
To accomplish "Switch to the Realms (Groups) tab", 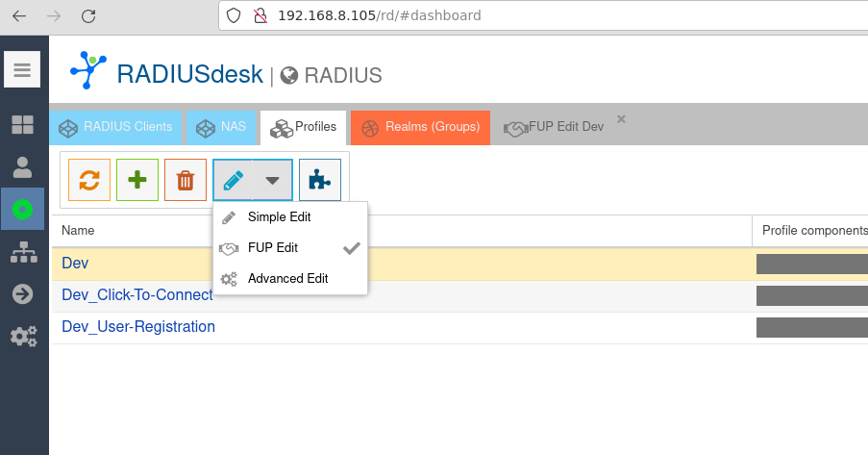I will pyautogui.click(x=421, y=127).
